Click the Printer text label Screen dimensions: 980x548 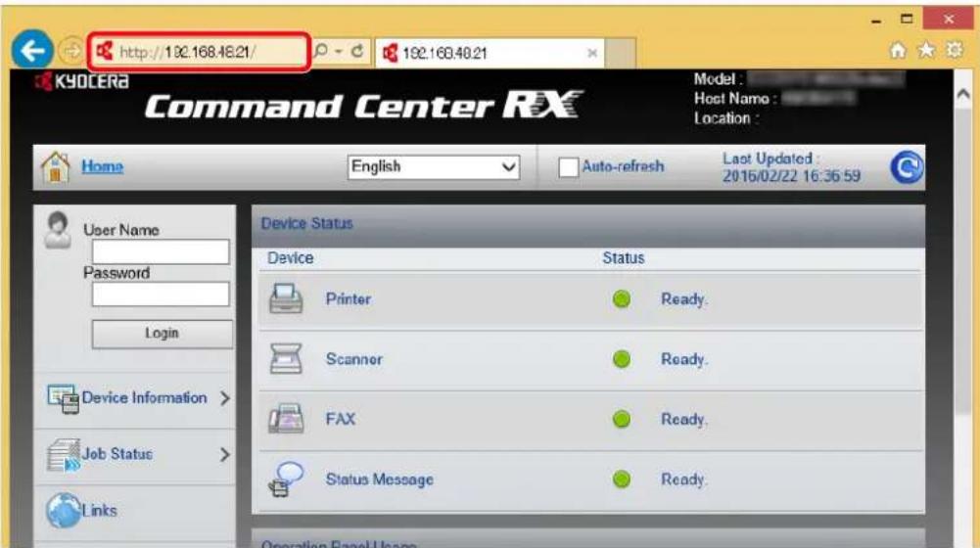tap(349, 299)
